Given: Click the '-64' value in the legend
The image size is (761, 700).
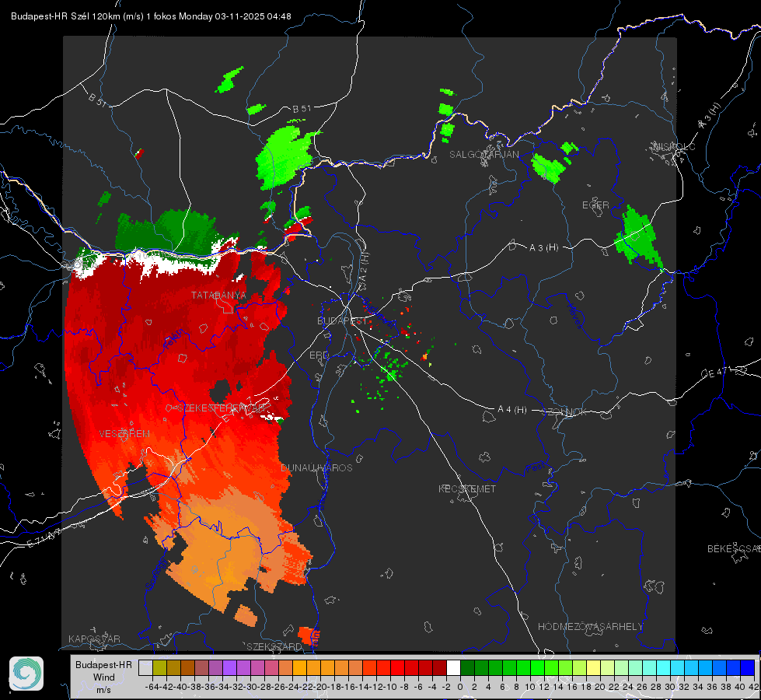Looking at the screenshot, I should point(152,687).
